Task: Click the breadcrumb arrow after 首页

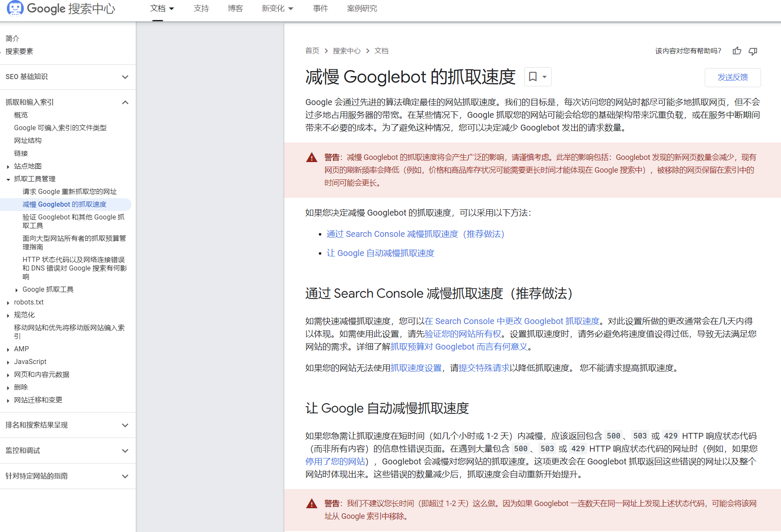Action: pos(326,51)
